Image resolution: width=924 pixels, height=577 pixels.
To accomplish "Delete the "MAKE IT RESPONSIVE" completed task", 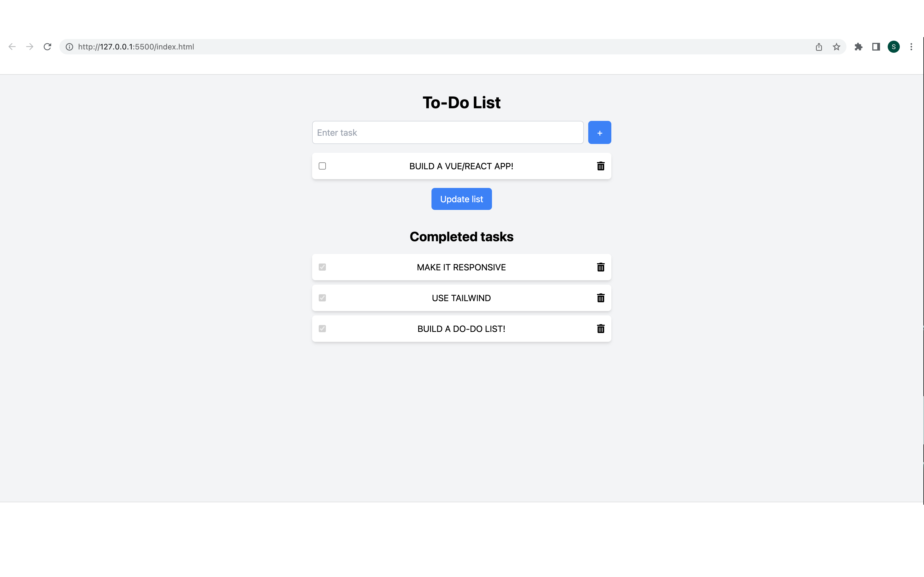I will click(x=601, y=267).
